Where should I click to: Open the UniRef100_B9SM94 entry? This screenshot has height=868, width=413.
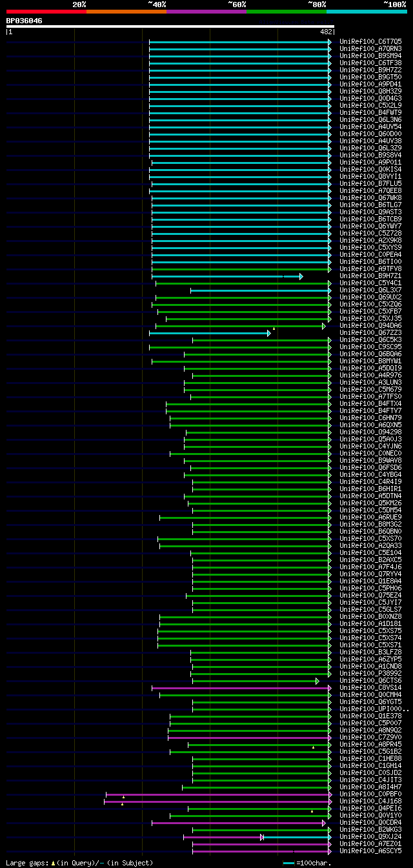(x=370, y=56)
